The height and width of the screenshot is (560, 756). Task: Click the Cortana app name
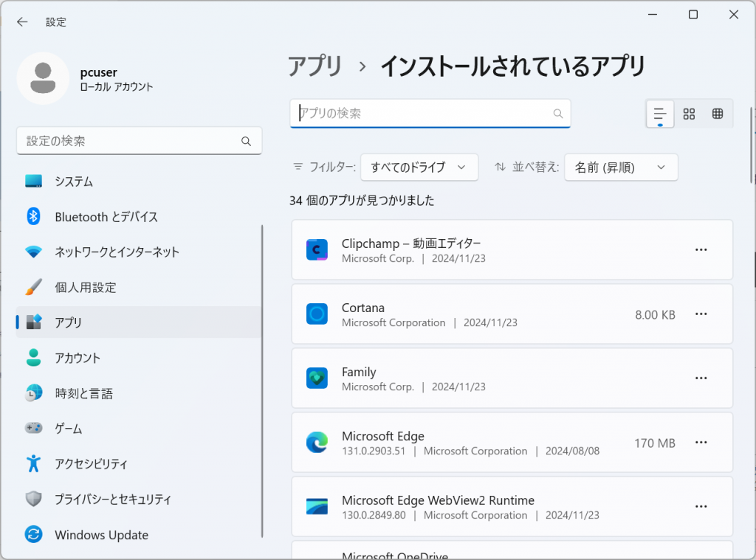(x=363, y=308)
